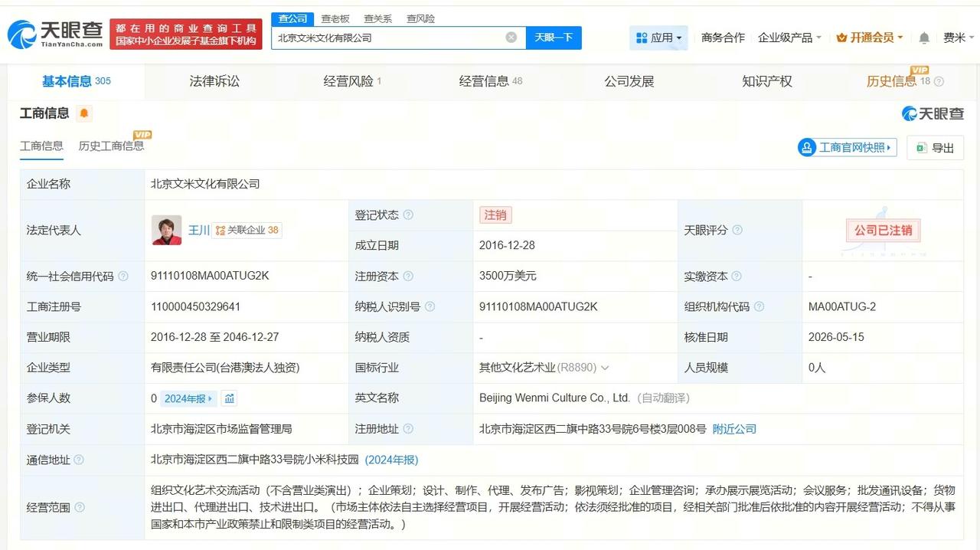Open the 费米 user account menu
The width and height of the screenshot is (980, 550).
pyautogui.click(x=959, y=38)
